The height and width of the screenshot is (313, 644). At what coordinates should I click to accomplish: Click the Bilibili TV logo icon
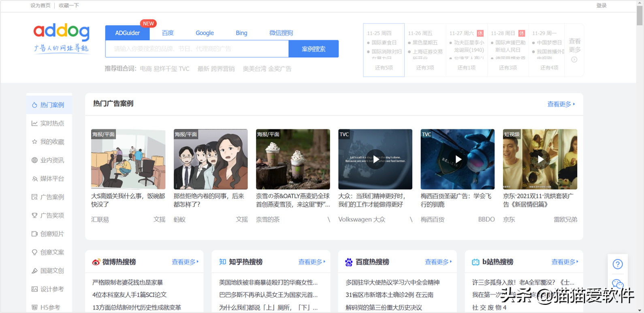tap(476, 262)
